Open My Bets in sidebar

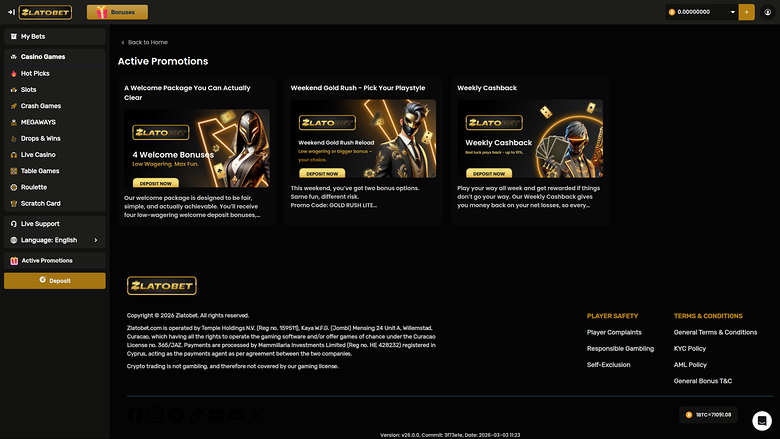(x=55, y=36)
